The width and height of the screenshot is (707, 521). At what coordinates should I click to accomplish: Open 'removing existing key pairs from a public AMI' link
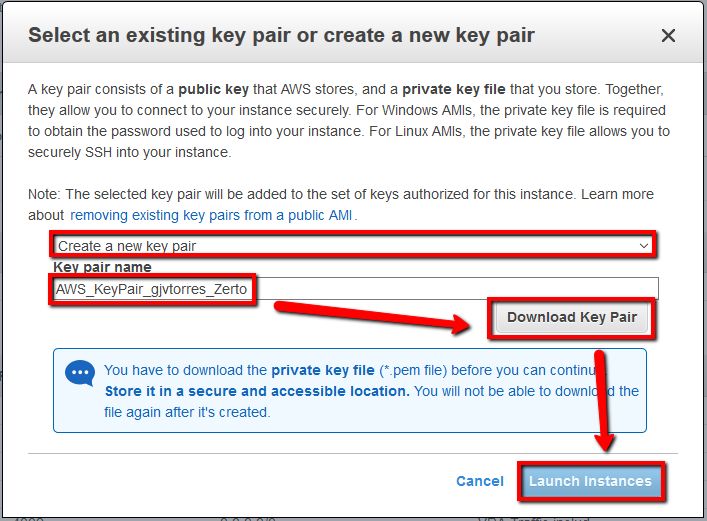211,215
